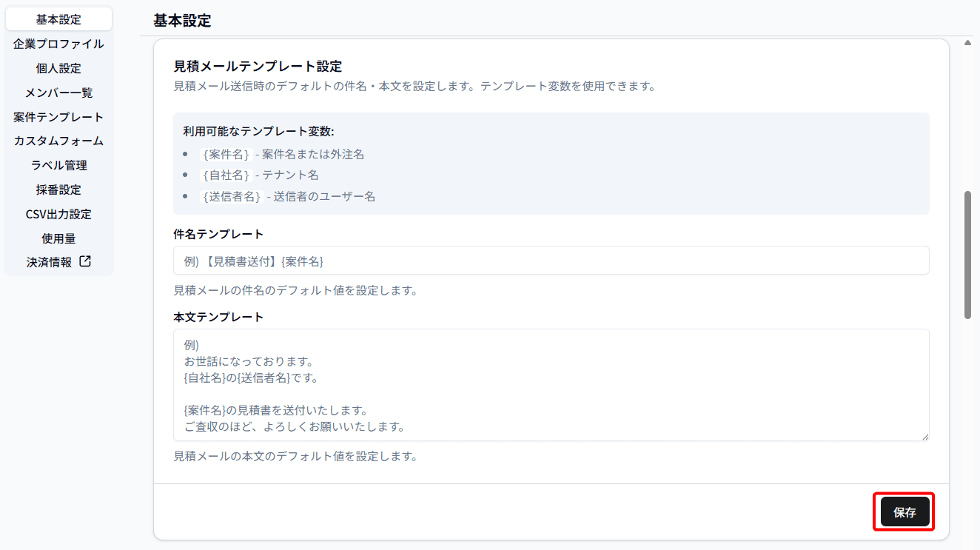Go to 個人設定 in sidebar
The width and height of the screenshot is (980, 550).
click(58, 68)
